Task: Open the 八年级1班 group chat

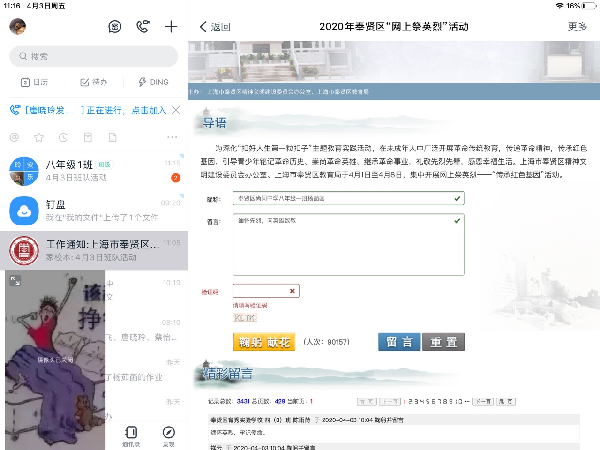Action: (x=94, y=171)
